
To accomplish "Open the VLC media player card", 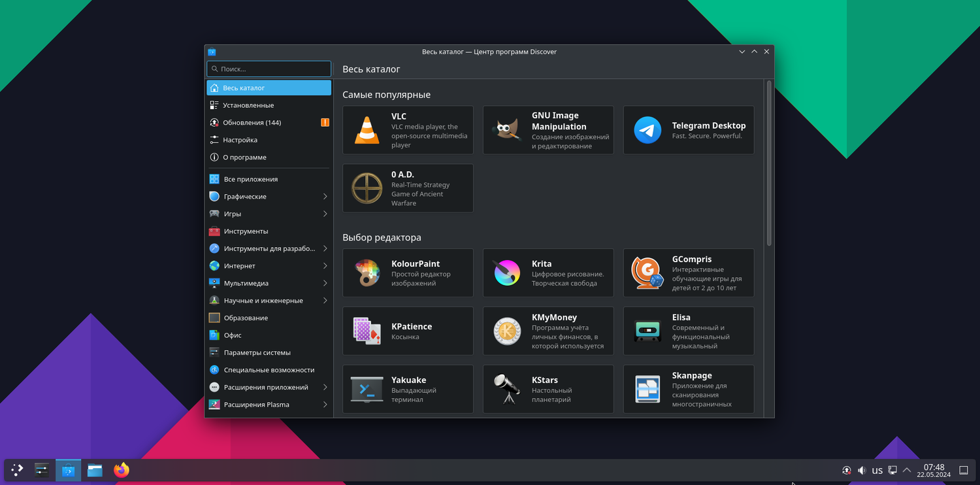I will pos(408,130).
